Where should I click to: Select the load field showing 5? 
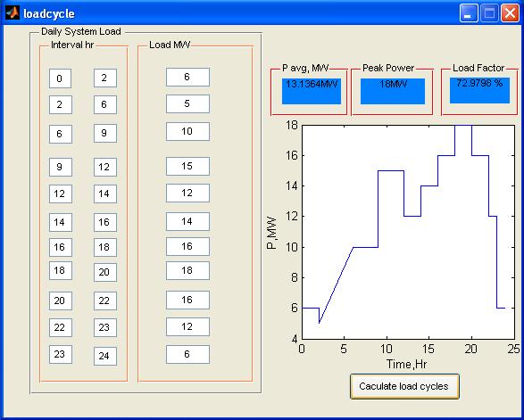pyautogui.click(x=187, y=103)
